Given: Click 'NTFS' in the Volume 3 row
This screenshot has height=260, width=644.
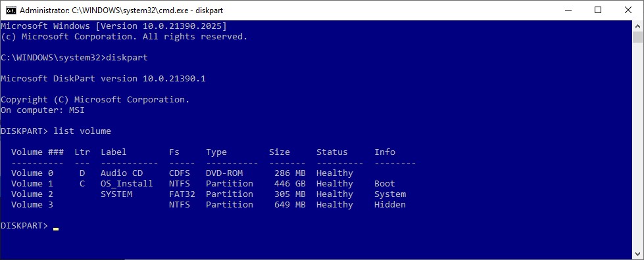Looking at the screenshot, I should (x=180, y=205).
